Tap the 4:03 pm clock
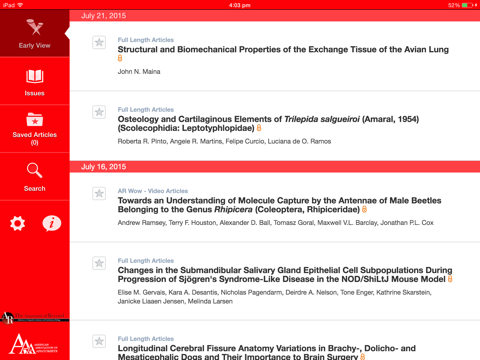The width and height of the screenshot is (480, 360). click(240, 5)
